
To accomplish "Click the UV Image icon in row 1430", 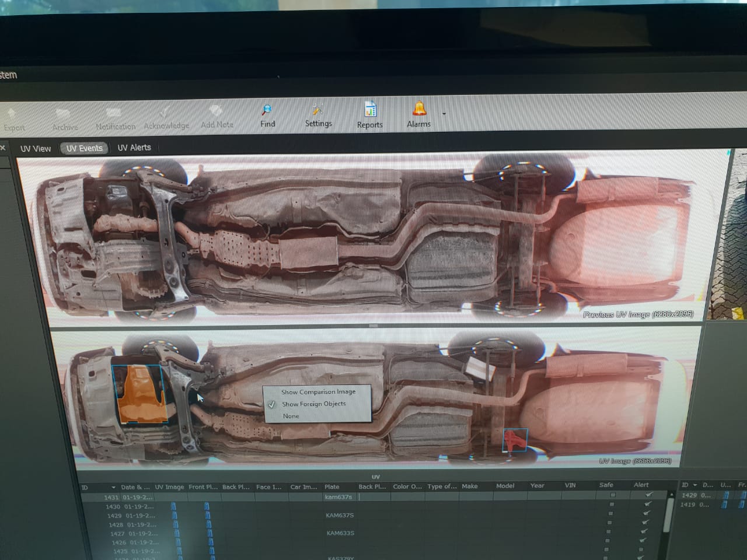I will click(173, 507).
